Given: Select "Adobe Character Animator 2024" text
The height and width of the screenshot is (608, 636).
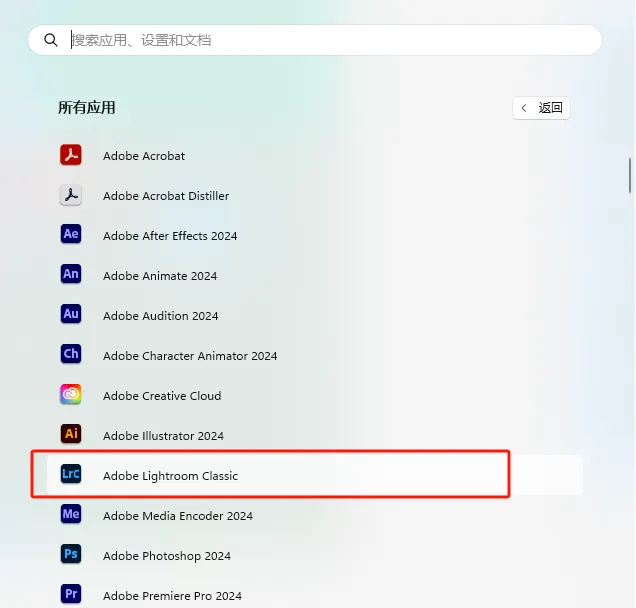Looking at the screenshot, I should click(x=190, y=356).
